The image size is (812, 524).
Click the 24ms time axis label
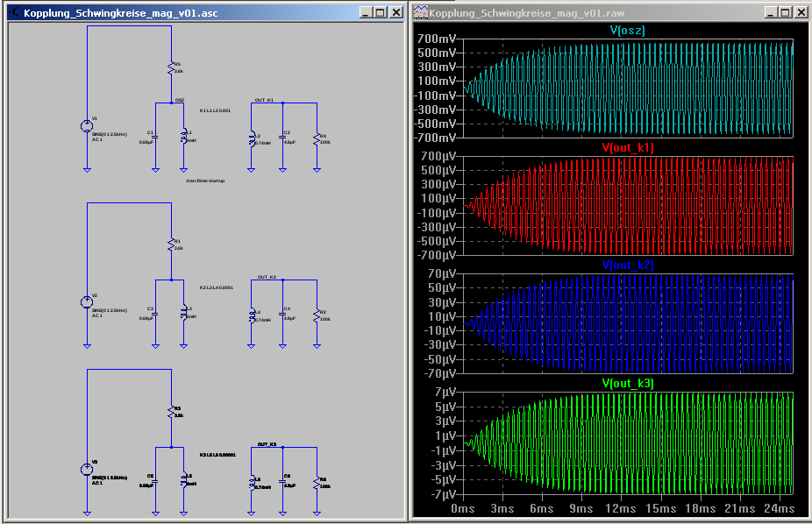(x=779, y=508)
